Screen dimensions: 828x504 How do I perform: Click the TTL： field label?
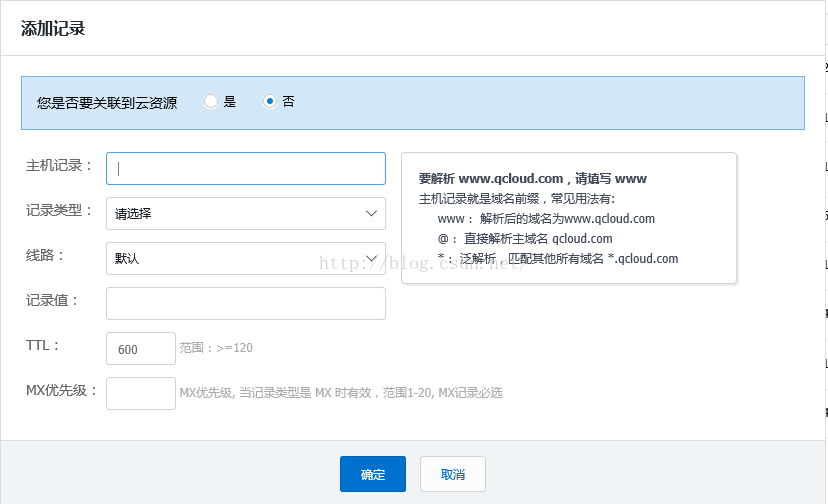pos(43,346)
